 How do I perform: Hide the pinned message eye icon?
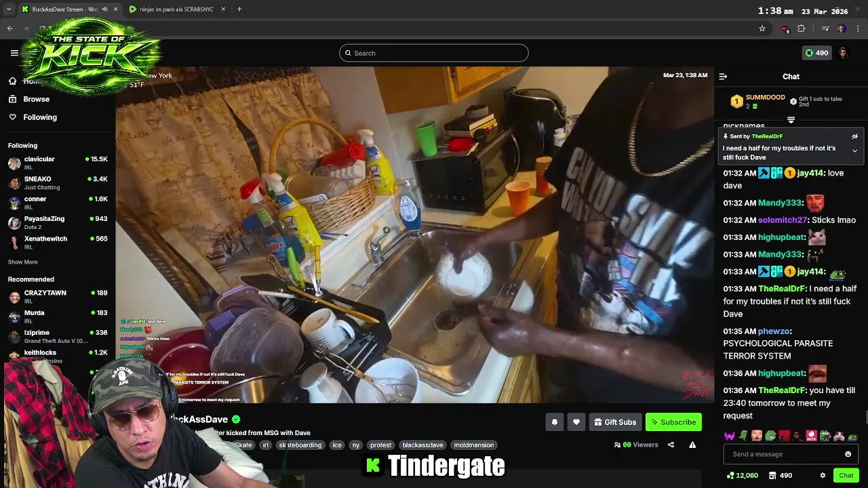coord(854,136)
